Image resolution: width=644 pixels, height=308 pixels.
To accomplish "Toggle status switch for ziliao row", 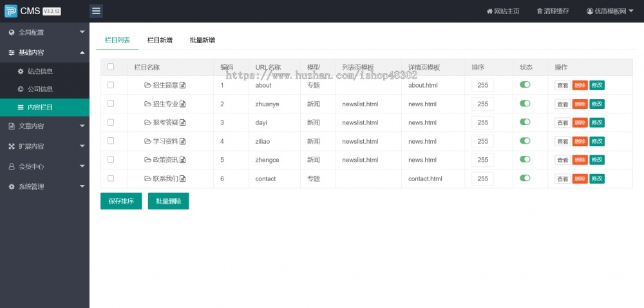I will 525,140.
